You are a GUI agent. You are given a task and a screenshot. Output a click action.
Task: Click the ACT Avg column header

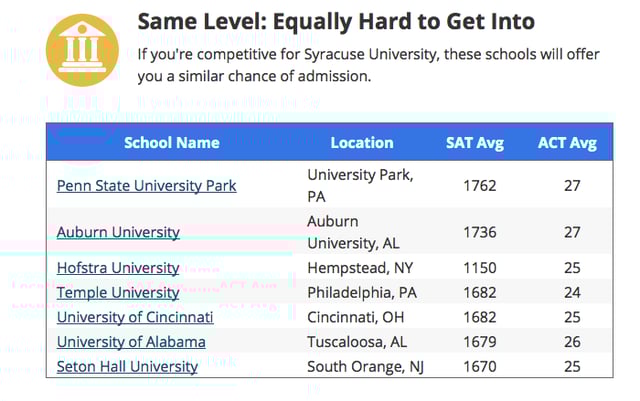(x=567, y=143)
